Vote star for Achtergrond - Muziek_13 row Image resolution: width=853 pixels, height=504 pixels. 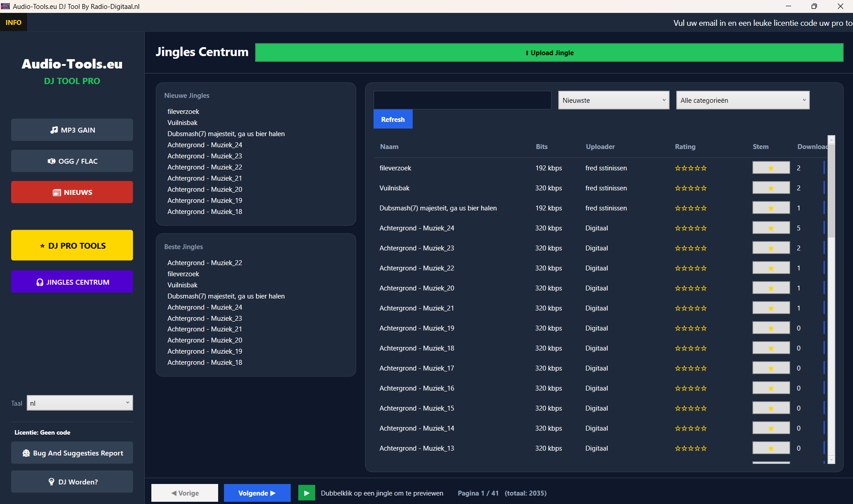click(771, 448)
